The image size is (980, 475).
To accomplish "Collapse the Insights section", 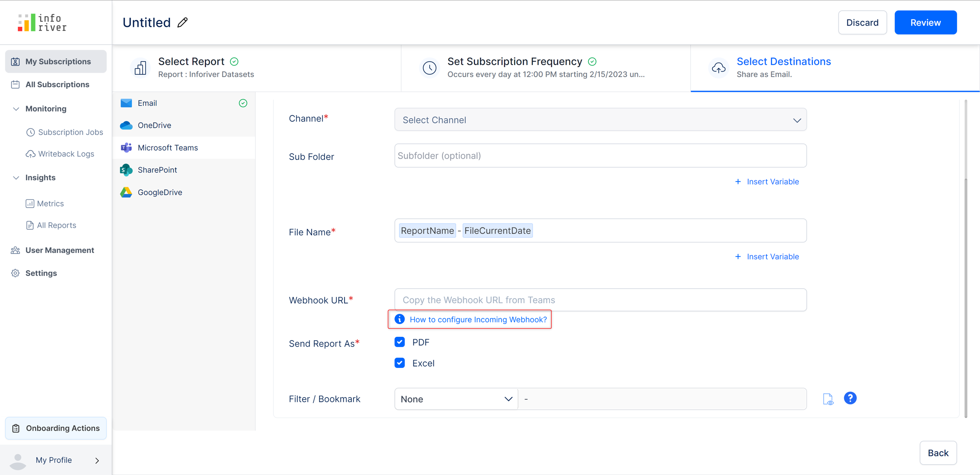I will tap(16, 178).
